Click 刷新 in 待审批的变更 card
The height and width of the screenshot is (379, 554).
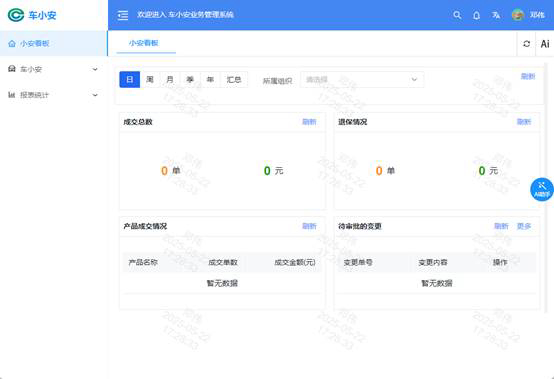tap(501, 226)
